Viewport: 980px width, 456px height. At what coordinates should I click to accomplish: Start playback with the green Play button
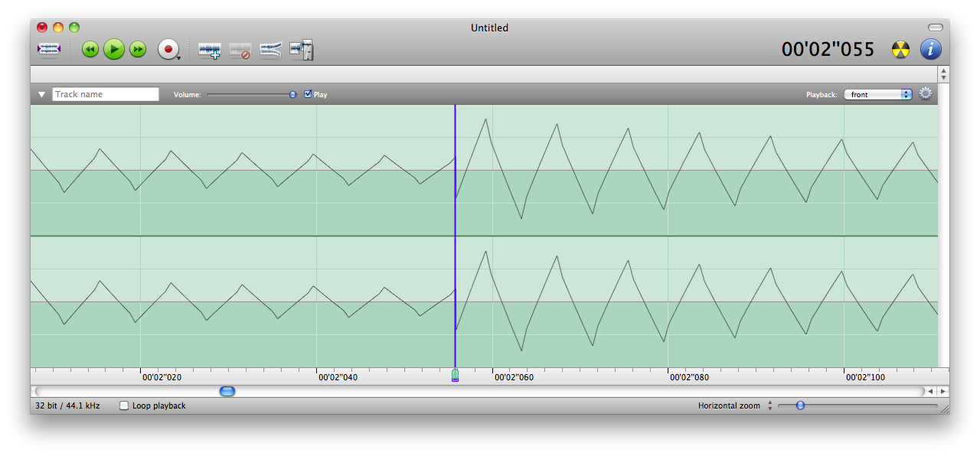pos(114,50)
